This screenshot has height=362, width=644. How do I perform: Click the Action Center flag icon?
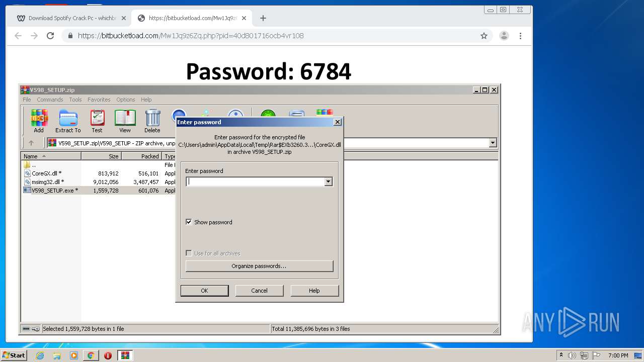point(595,355)
